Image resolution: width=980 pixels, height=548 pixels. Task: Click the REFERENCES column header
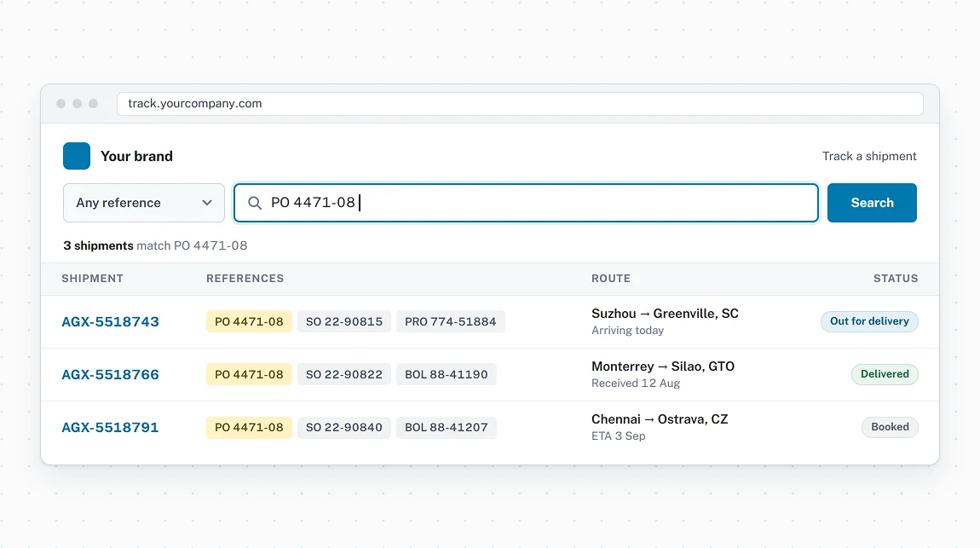point(245,279)
